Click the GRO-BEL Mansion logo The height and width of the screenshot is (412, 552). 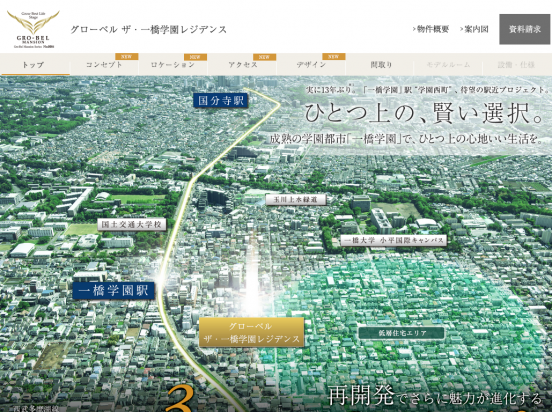pos(33,29)
